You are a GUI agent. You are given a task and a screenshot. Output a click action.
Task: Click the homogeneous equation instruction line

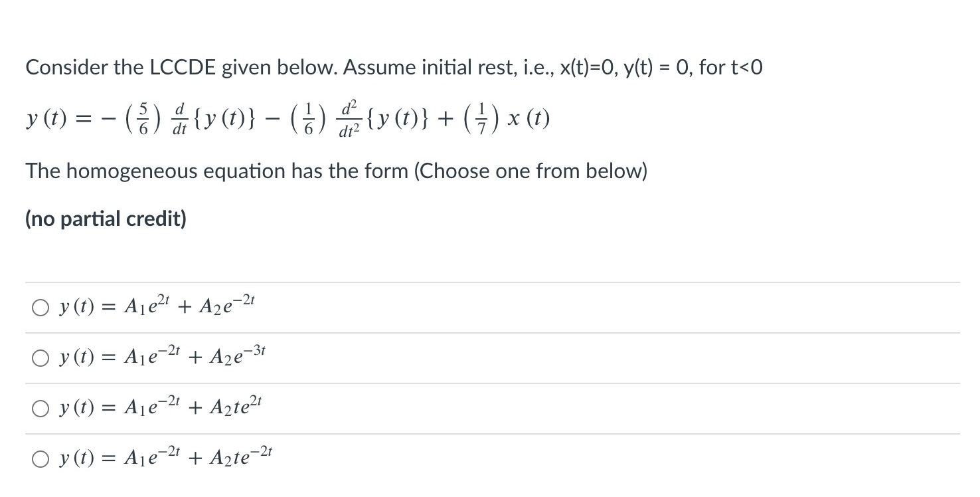click(x=337, y=171)
